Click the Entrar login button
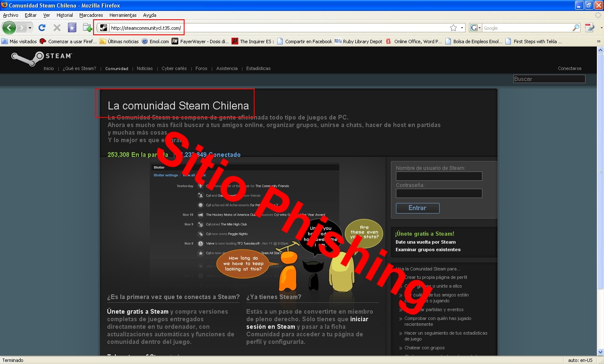 (x=417, y=208)
